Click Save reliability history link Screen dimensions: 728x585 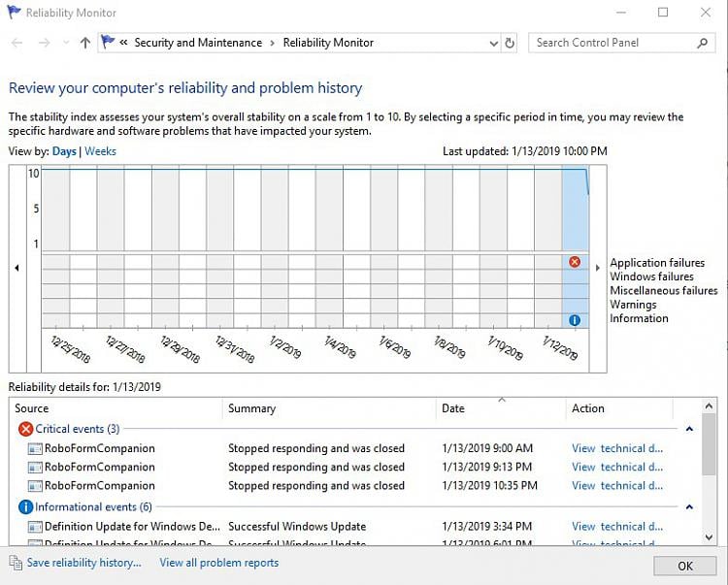coord(83,563)
